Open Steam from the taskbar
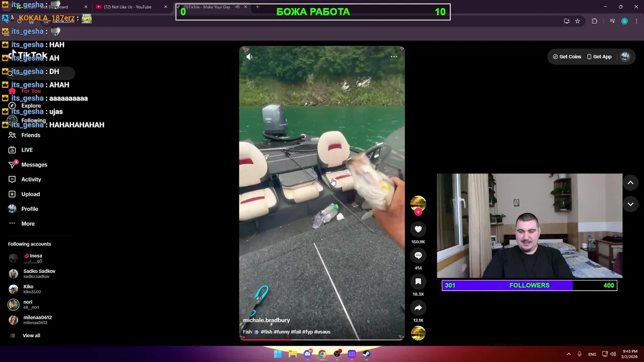This screenshot has width=644, height=362. (x=366, y=354)
